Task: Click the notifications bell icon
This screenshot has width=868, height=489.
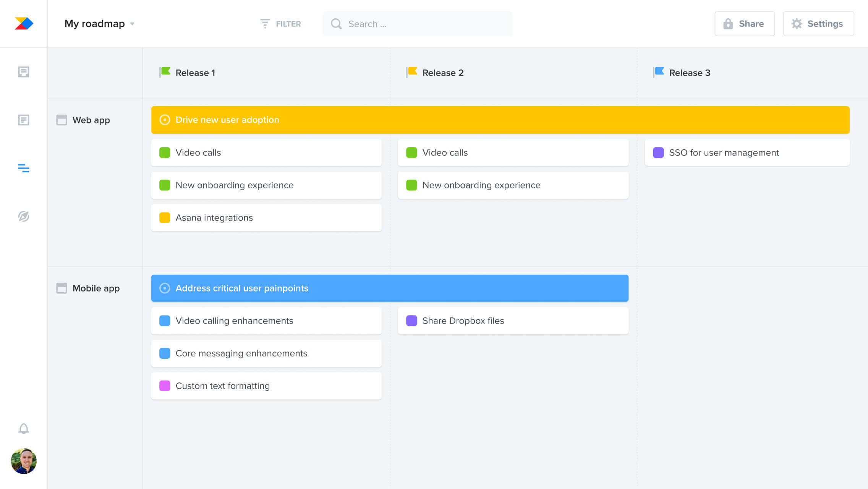Action: point(24,429)
